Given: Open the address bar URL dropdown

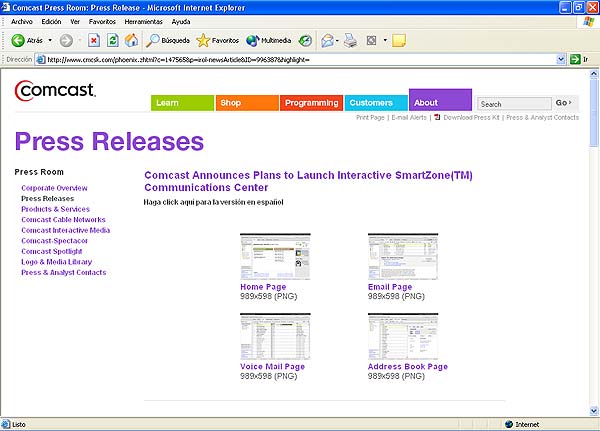Looking at the screenshot, I should pos(561,60).
